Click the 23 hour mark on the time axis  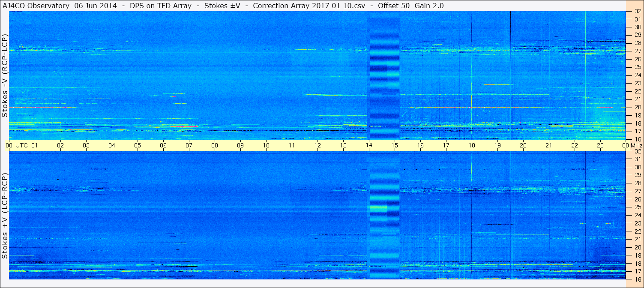point(600,145)
